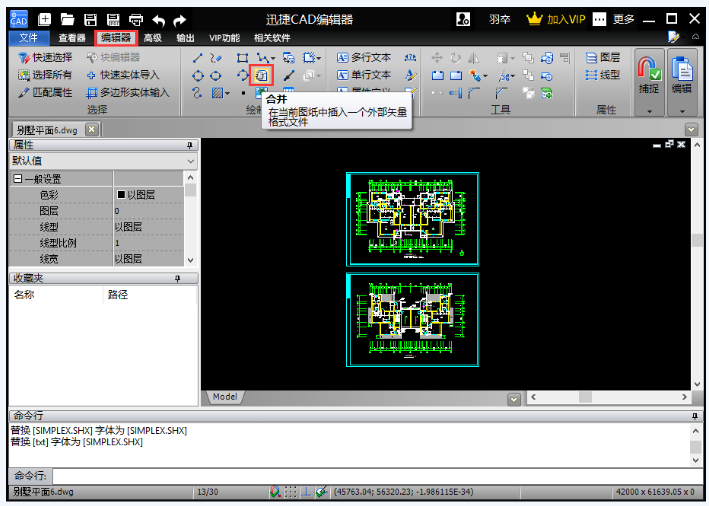Click the 加入VIP crown icon
Image resolution: width=709 pixels, height=506 pixels.
pyautogui.click(x=534, y=19)
